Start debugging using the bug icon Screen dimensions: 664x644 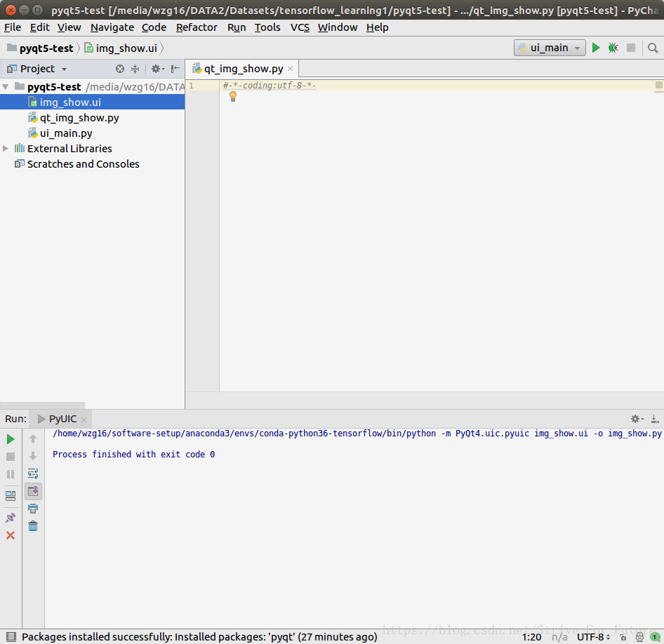(612, 47)
